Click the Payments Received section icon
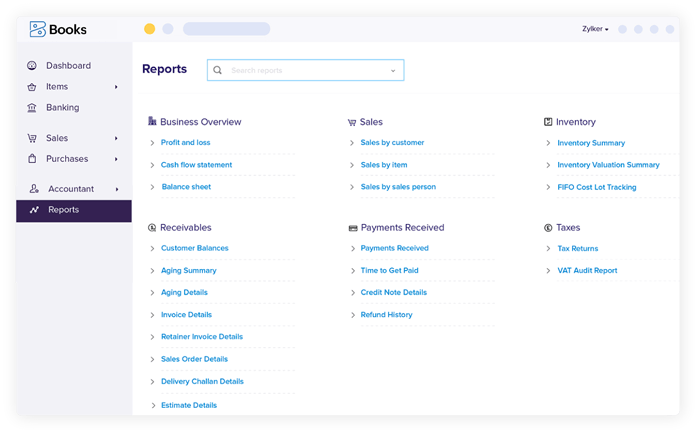Screen dimensions: 695x430 353,228
